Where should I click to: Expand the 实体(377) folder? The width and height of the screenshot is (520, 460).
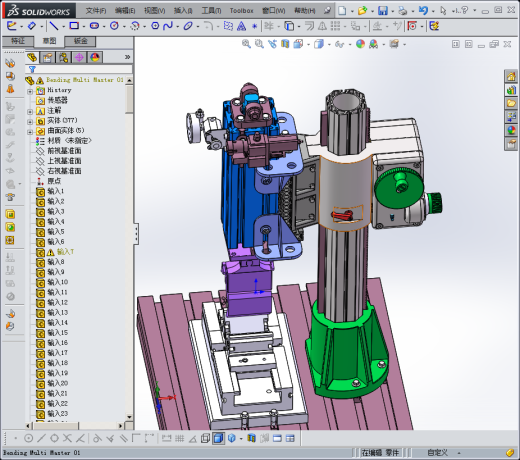coord(30,122)
